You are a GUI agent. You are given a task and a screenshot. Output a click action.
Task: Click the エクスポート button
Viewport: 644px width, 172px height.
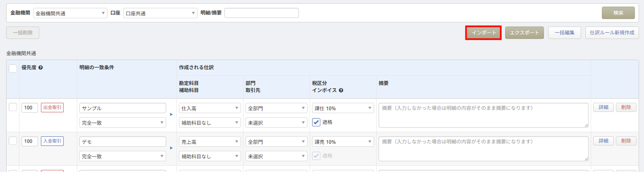tap(524, 33)
